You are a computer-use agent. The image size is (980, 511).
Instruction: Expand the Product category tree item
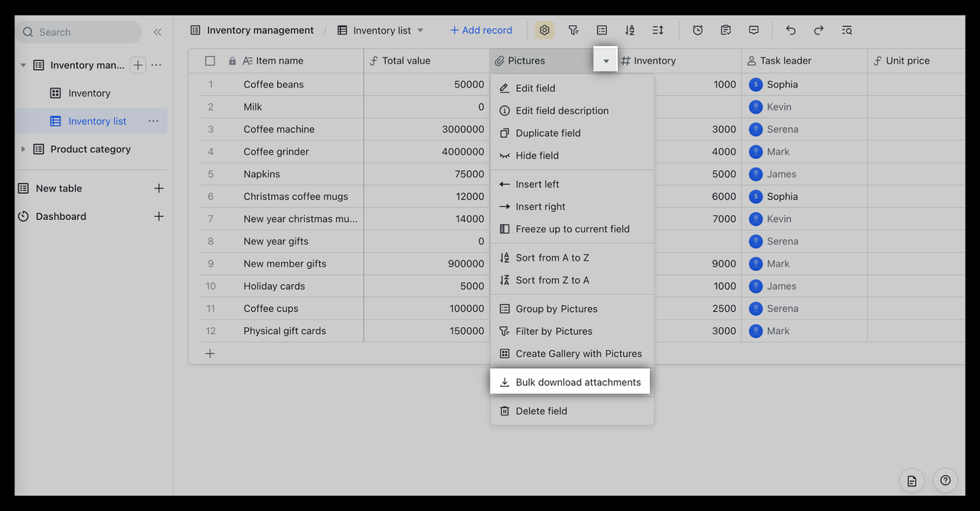23,149
